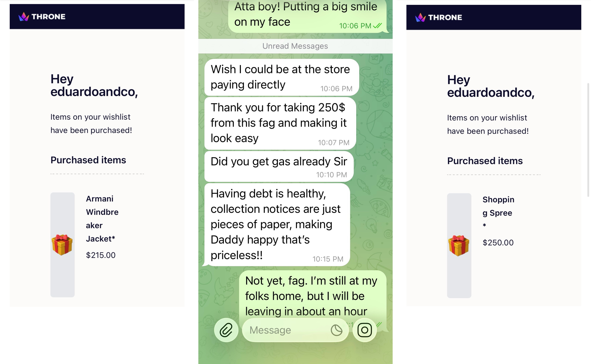Screen dimensions: 591x364
Task: Click gift icon beside Shopping Spree item
Action: [459, 246]
